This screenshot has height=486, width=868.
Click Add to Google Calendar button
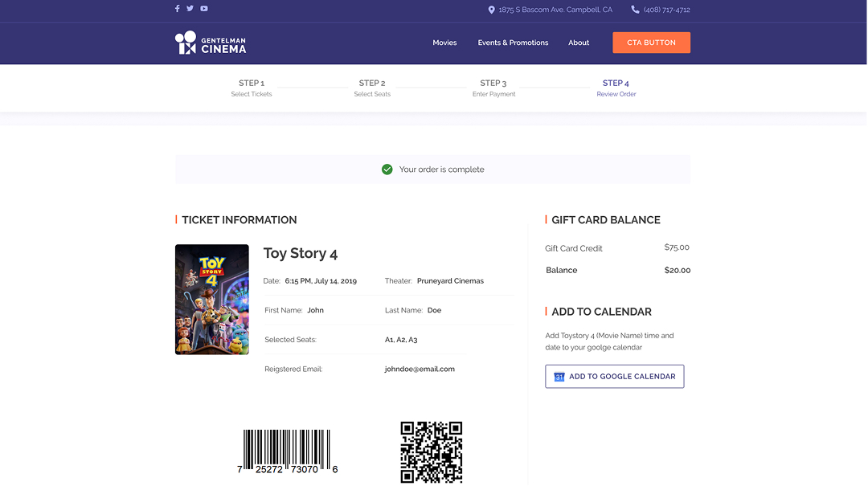pyautogui.click(x=615, y=377)
